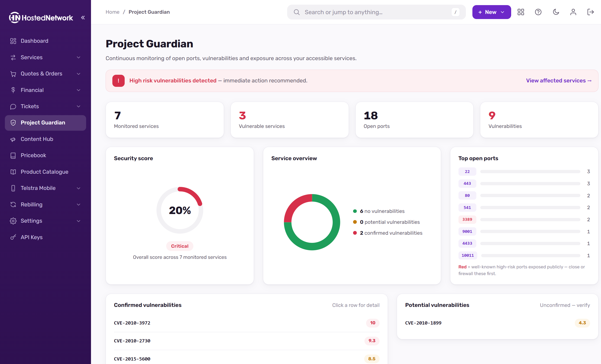Click the Dashboard grid icon in the sidebar
This screenshot has width=601, height=364.
(x=13, y=41)
